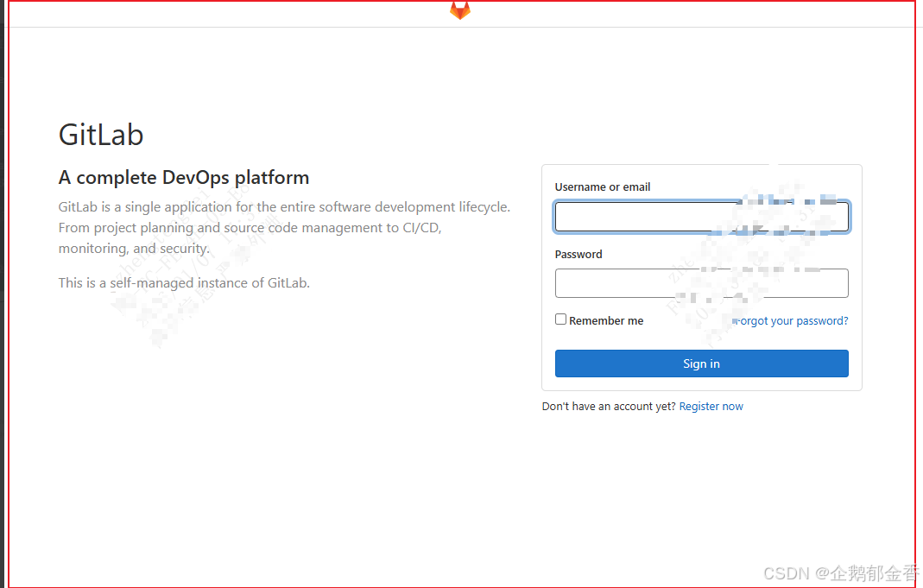923x588 pixels.
Task: Click 'This is a self-managed instance' text
Action: point(184,283)
